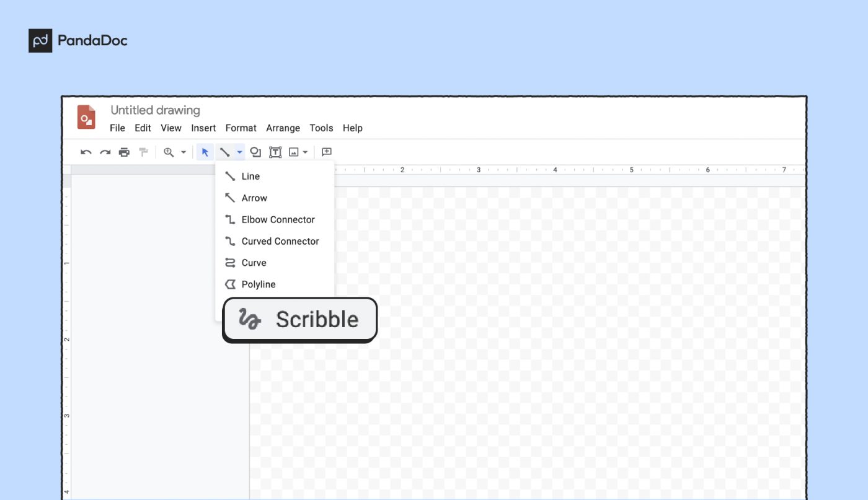
Task: Choose Elbow Connector option
Action: point(275,220)
